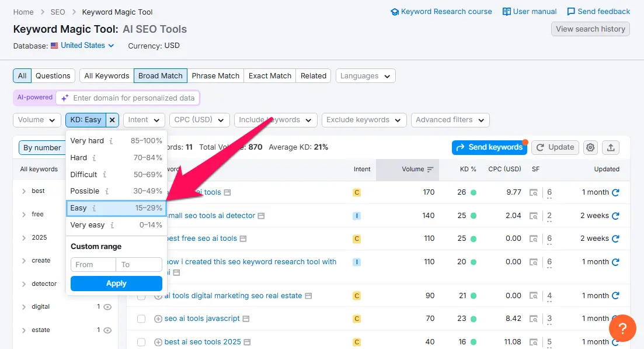Tick the best ai seo tools 2025 checkbox
The width and height of the screenshot is (644, 349).
(141, 342)
